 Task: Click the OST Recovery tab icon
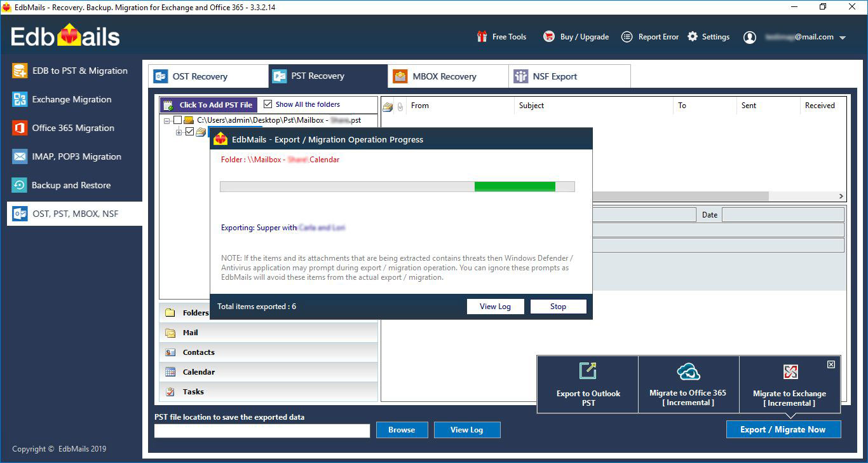[x=161, y=76]
